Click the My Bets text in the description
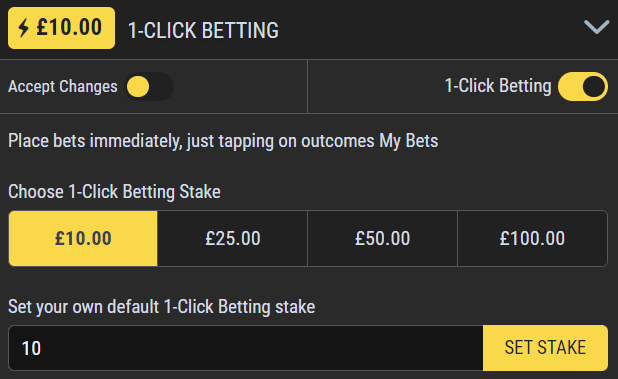Viewport: 618px width, 379px height. click(409, 141)
